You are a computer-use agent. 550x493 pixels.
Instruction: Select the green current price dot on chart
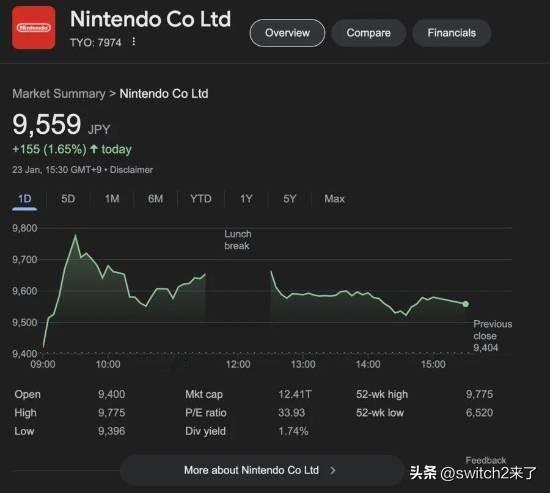click(465, 304)
